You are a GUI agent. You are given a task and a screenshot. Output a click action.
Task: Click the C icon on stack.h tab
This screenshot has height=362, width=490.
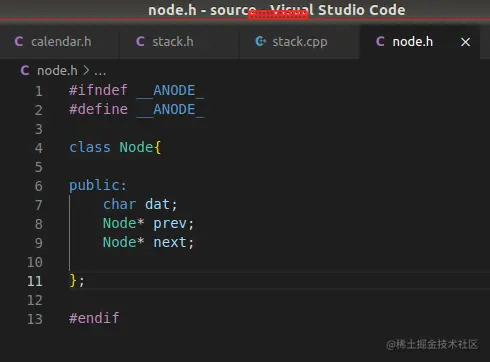point(140,42)
